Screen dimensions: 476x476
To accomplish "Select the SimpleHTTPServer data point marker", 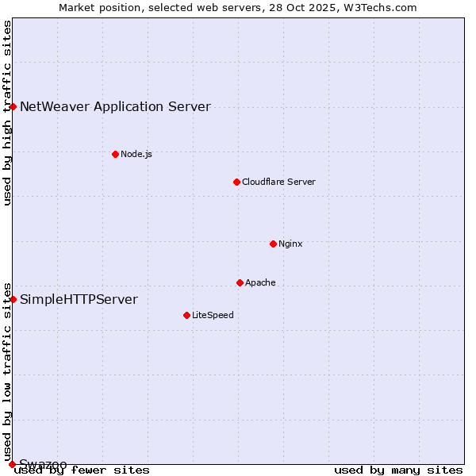I will (x=13, y=299).
